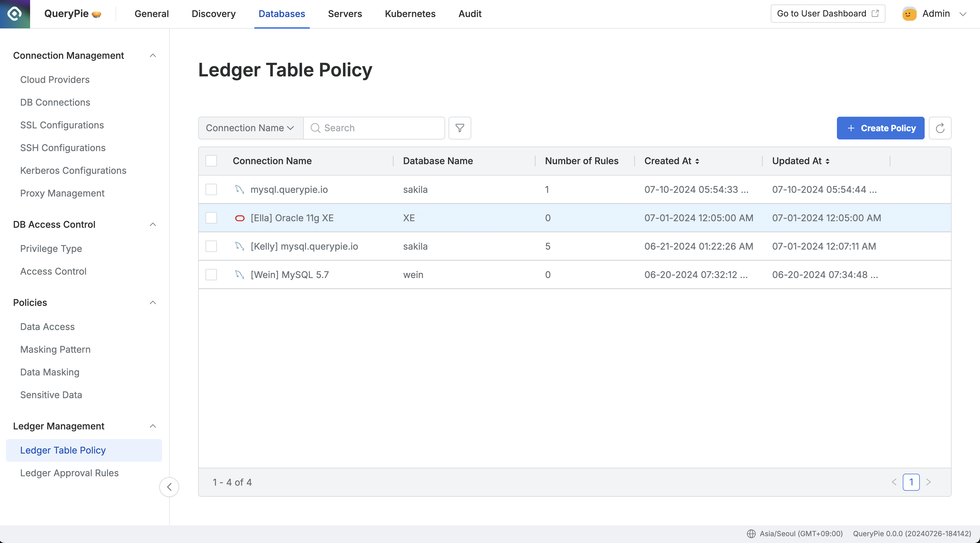Click Create Policy button
The image size is (980, 543).
(880, 128)
